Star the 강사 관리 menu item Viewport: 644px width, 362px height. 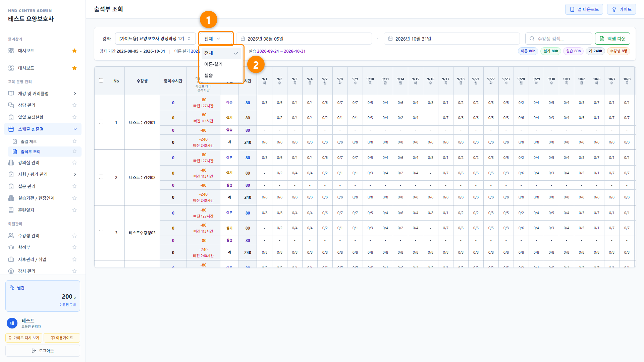point(74,271)
